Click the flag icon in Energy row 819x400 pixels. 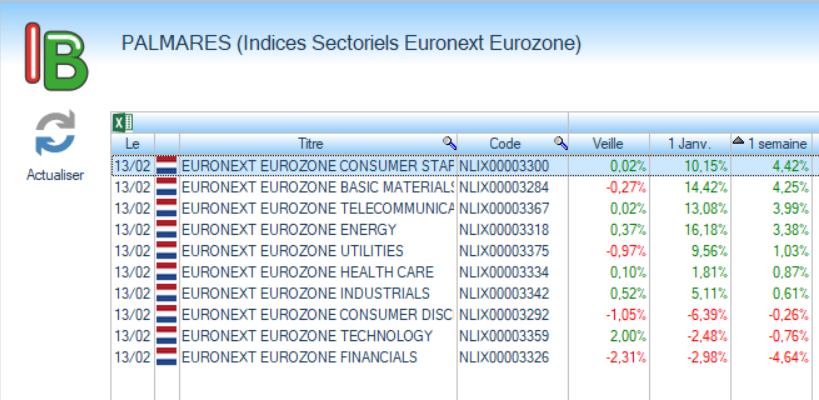[x=166, y=229]
